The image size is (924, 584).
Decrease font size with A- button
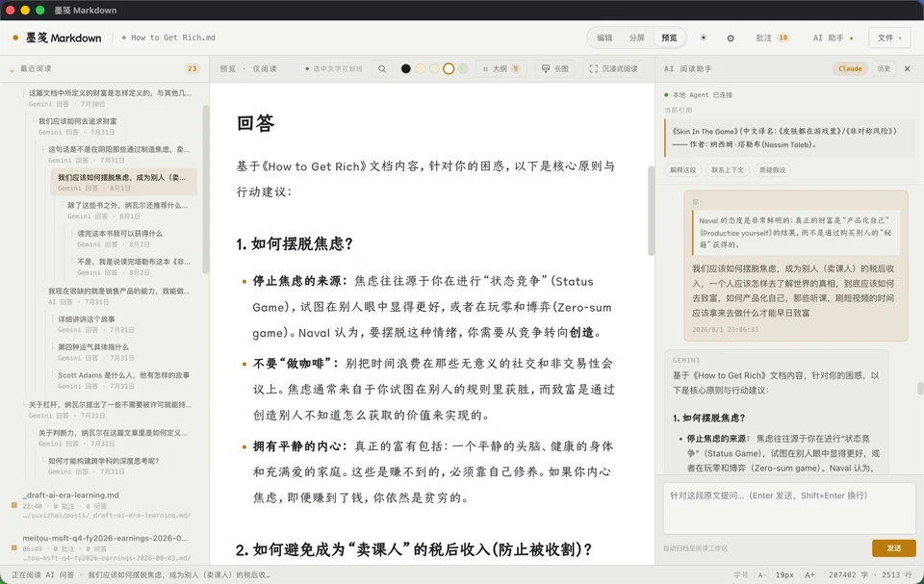point(762,574)
